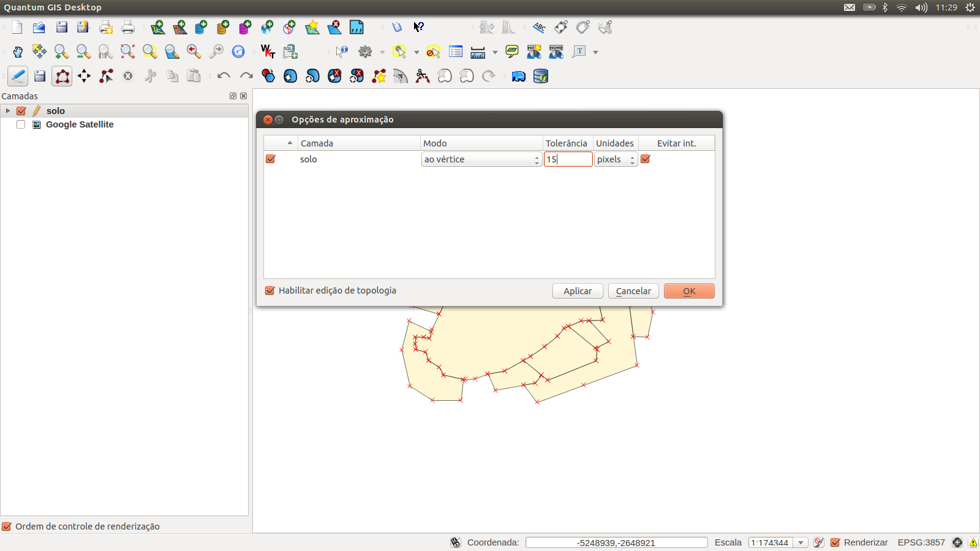This screenshot has height=551, width=980.
Task: Click the Identify Features tool
Action: pyautogui.click(x=341, y=52)
